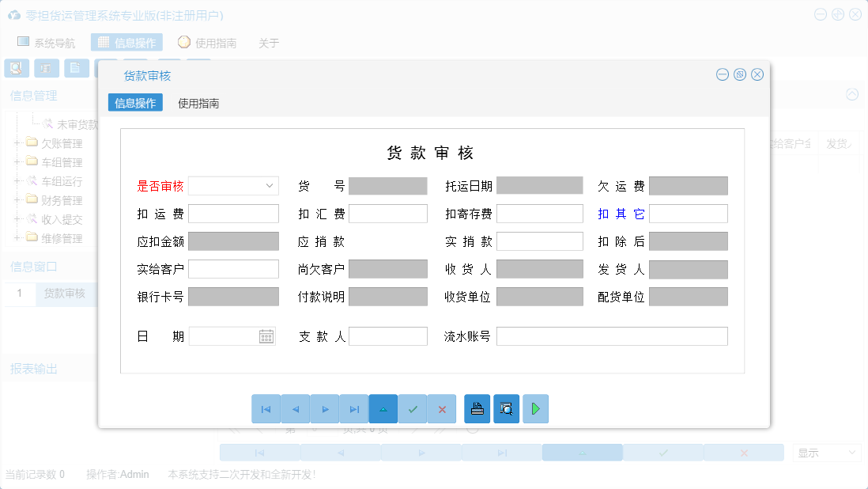
Task: Cancel editing with the red X icon
Action: point(442,408)
